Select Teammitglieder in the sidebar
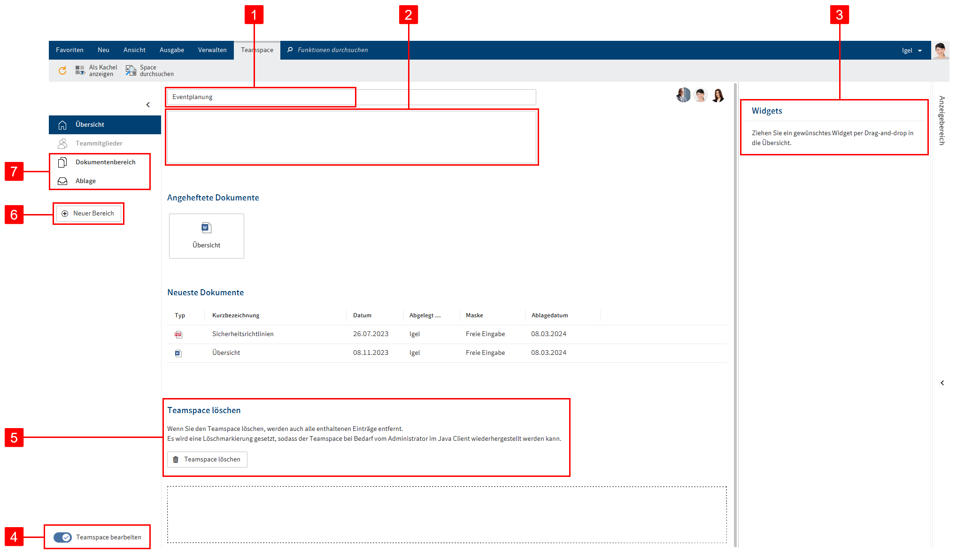Screen dimensions: 957x560 (99, 144)
